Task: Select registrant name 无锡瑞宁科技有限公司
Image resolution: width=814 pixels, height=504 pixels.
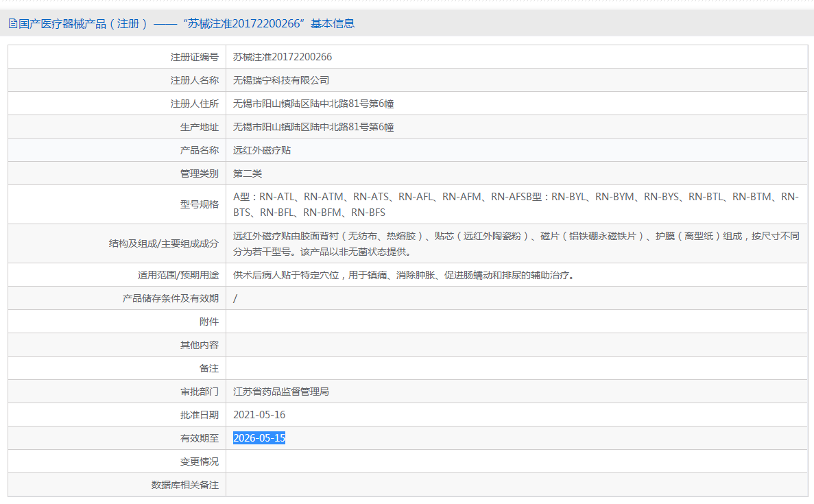Action: tap(281, 80)
